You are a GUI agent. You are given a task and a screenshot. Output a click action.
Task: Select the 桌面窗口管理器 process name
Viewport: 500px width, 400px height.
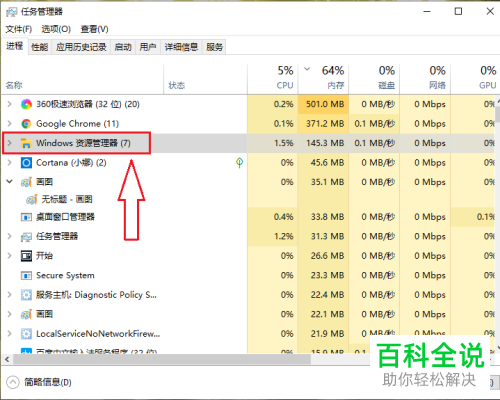pos(65,217)
